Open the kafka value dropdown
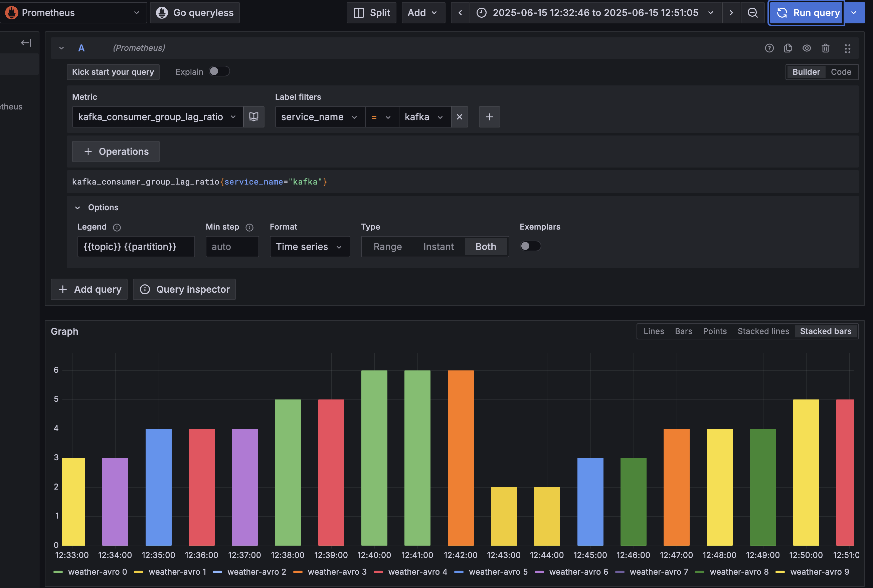873x588 pixels. tap(424, 116)
